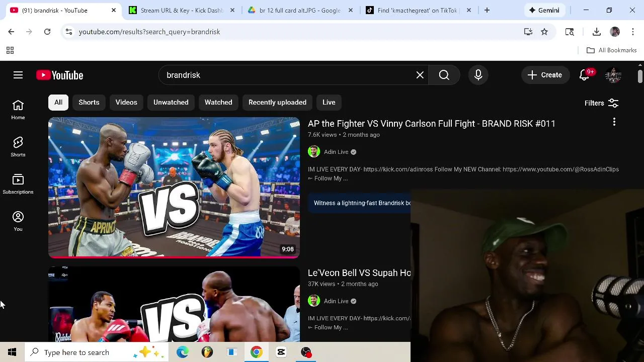This screenshot has height=362, width=644.
Task: Start voice search with microphone
Action: click(x=478, y=75)
